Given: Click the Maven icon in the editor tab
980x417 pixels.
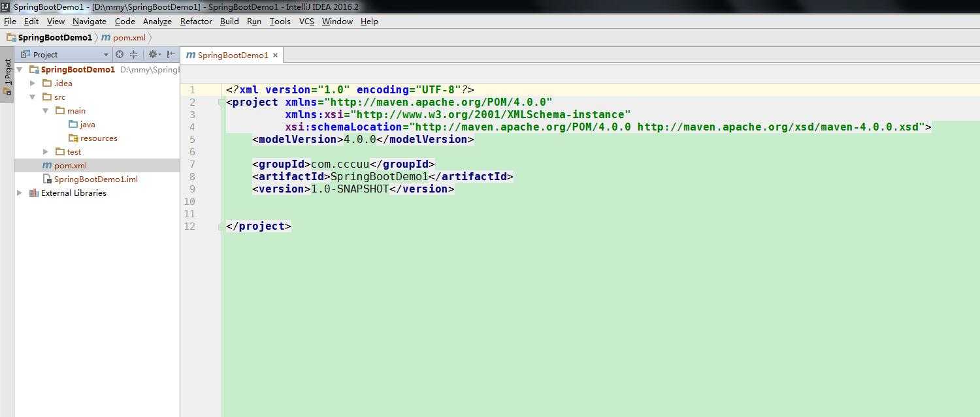Looking at the screenshot, I should (191, 55).
